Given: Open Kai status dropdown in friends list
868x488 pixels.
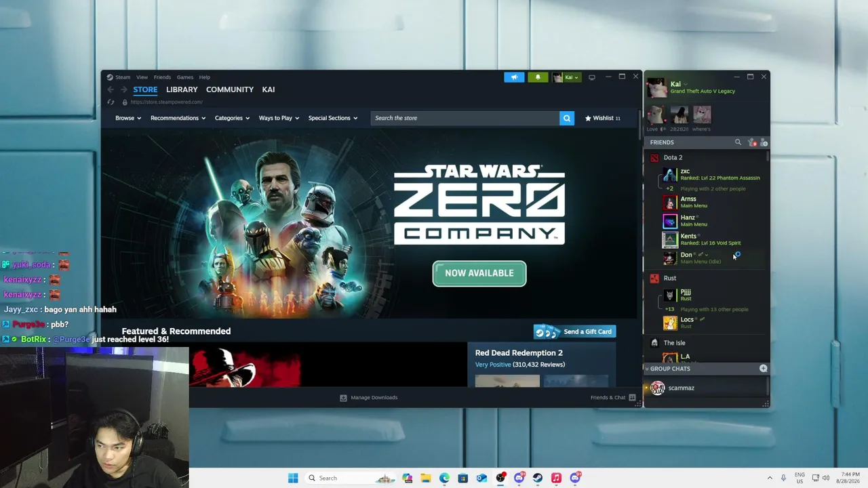Looking at the screenshot, I should point(685,84).
